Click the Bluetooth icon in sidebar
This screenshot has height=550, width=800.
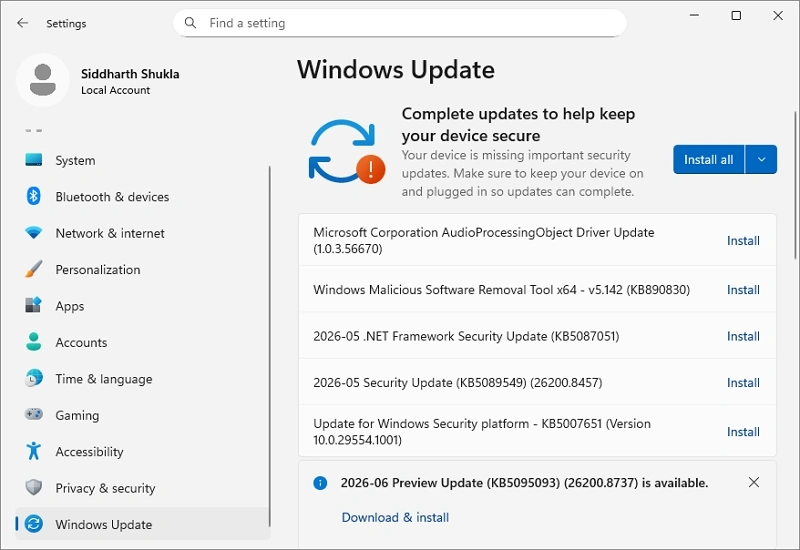34,196
